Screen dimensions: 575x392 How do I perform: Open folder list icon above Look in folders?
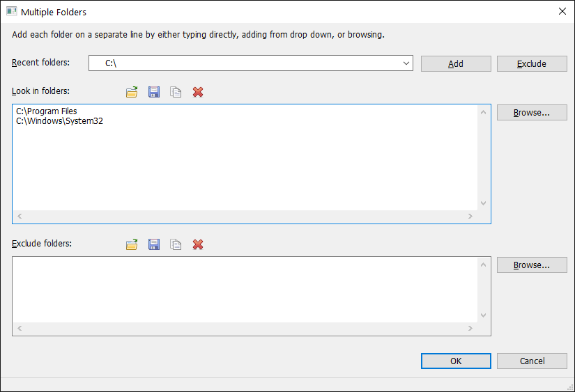(x=132, y=92)
